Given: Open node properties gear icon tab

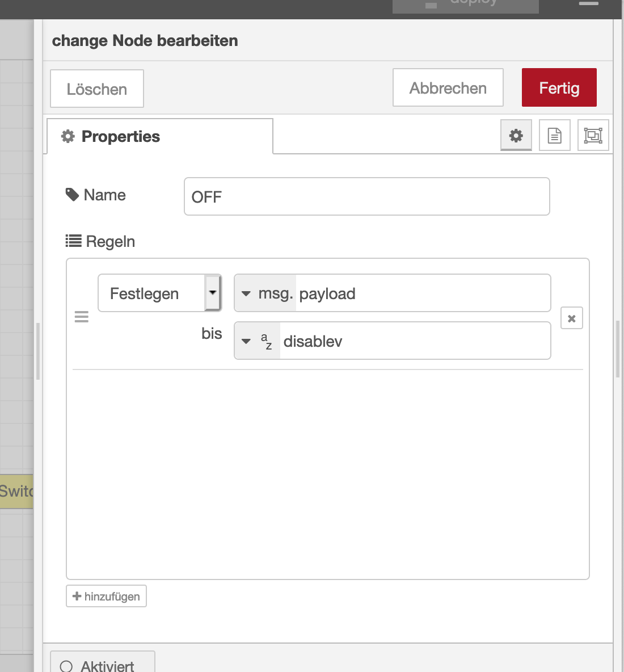Looking at the screenshot, I should pos(516,136).
